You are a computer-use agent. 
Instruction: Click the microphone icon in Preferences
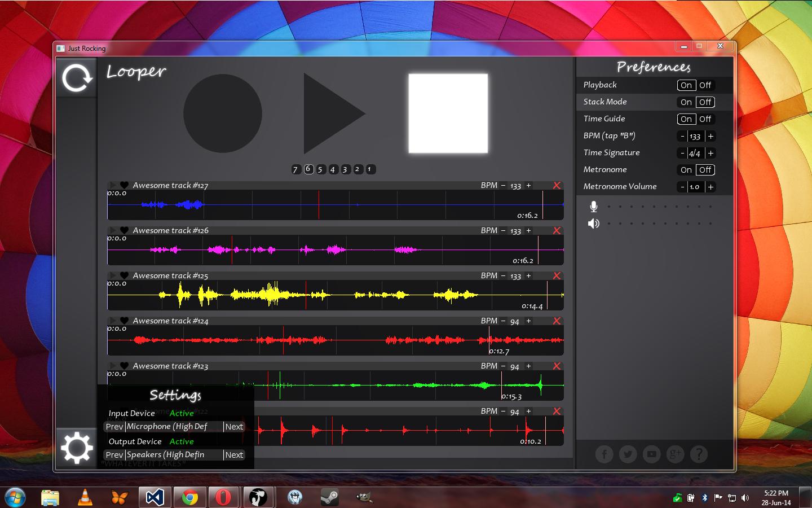tap(593, 207)
